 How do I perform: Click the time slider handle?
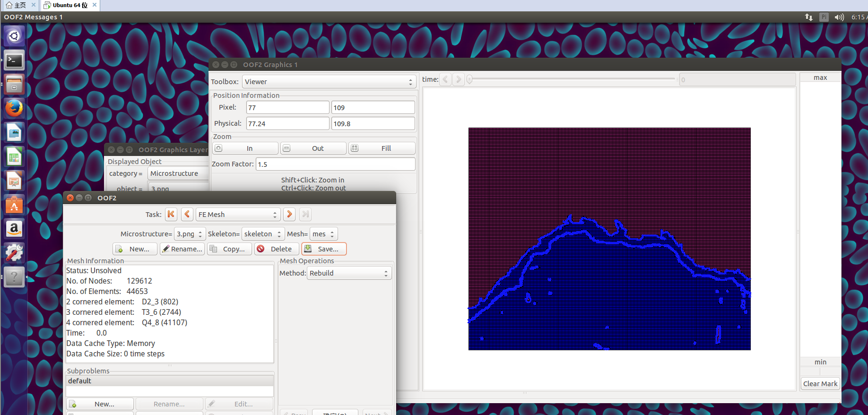(469, 79)
